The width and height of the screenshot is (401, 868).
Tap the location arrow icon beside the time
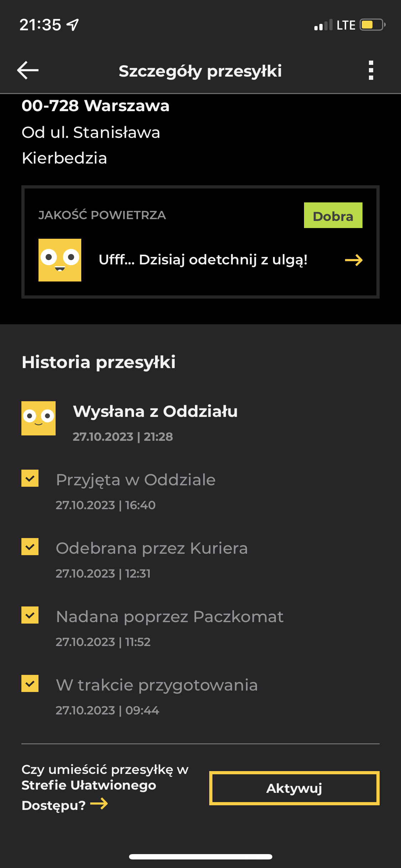click(x=73, y=25)
